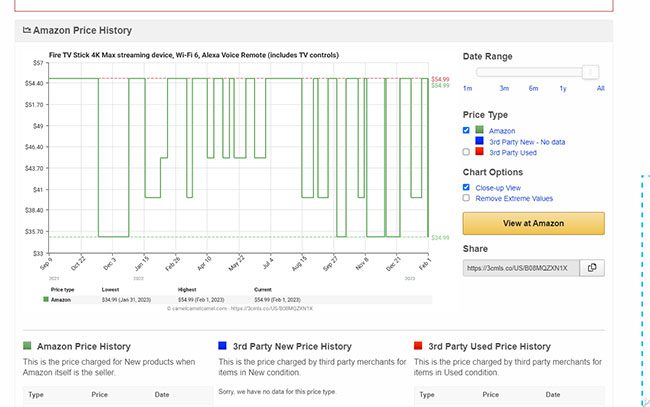
Task: Click the green Amazon price type swatch
Action: tap(480, 131)
